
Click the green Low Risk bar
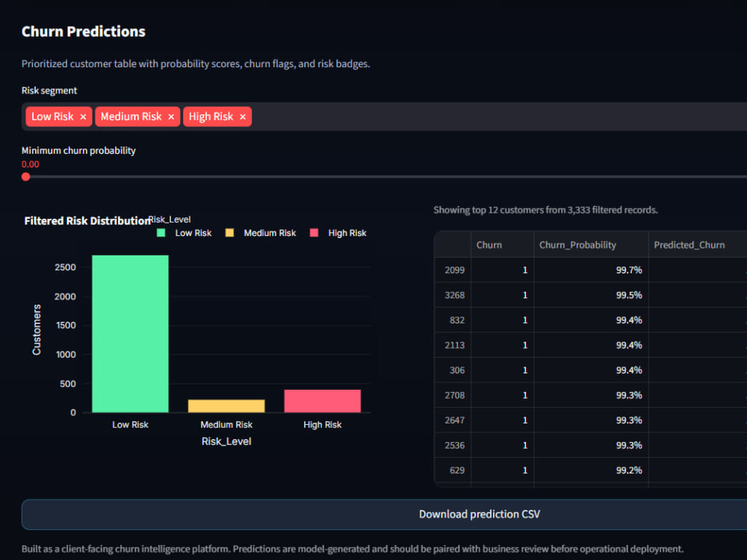tap(130, 334)
